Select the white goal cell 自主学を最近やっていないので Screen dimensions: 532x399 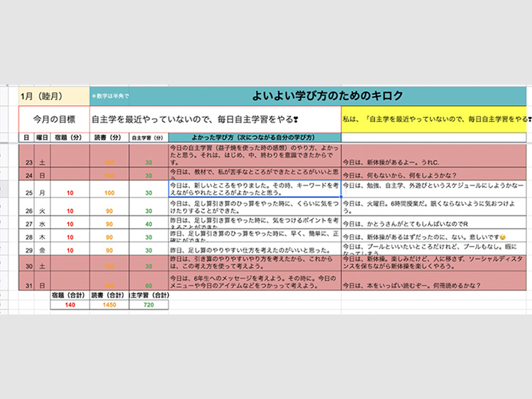(x=216, y=119)
